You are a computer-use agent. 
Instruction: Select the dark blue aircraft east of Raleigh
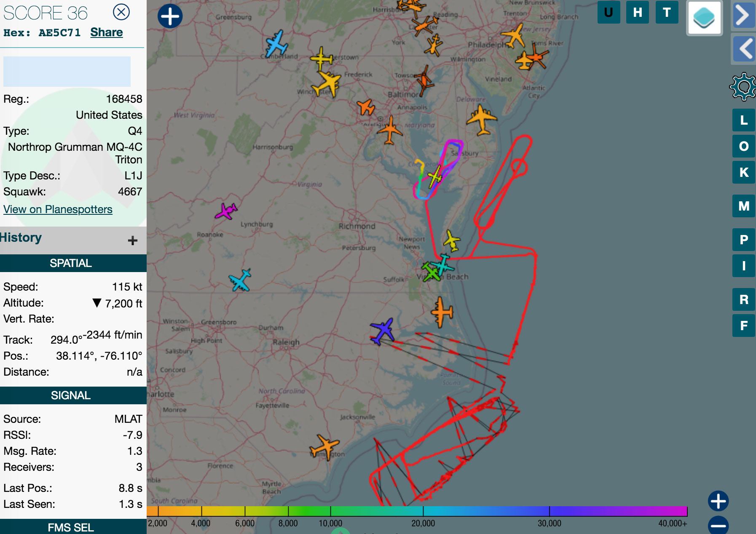(383, 331)
